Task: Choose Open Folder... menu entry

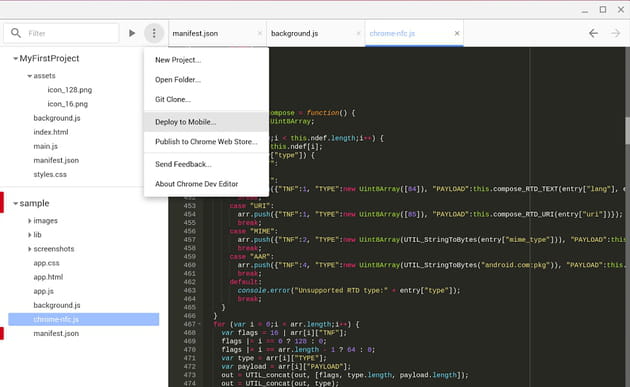Action: tap(206, 80)
